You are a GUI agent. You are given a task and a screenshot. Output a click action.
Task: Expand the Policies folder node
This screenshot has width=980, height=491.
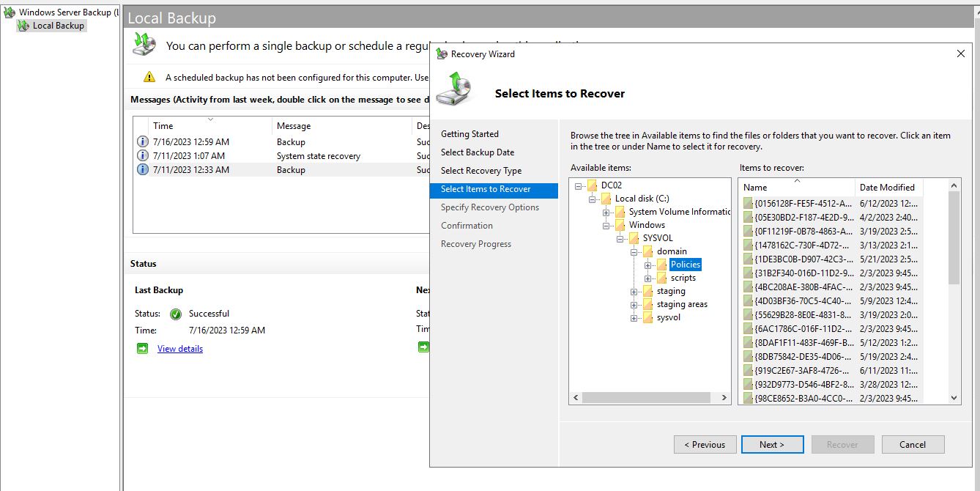(x=648, y=265)
